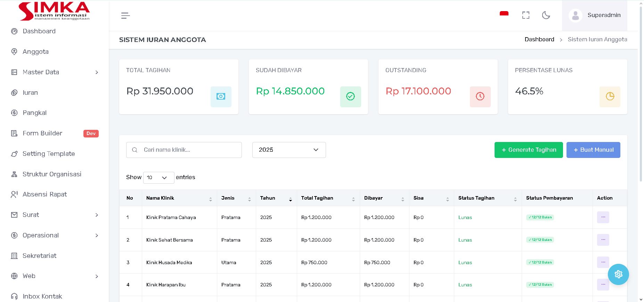Open the 2025 year dropdown
Viewport: 644px width, 302px height.
coord(289,150)
